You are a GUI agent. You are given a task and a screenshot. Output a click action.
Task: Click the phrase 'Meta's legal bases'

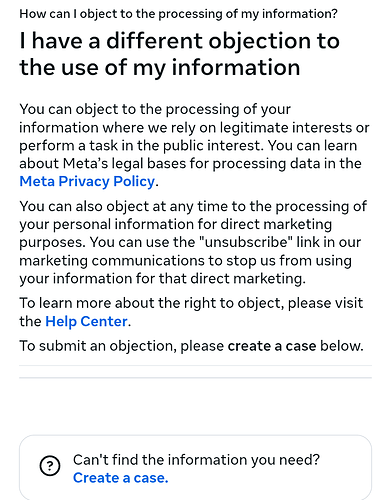124,164
